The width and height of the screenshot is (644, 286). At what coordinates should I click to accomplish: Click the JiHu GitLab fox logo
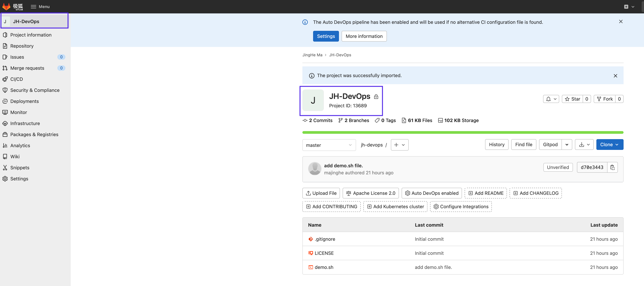(x=7, y=7)
